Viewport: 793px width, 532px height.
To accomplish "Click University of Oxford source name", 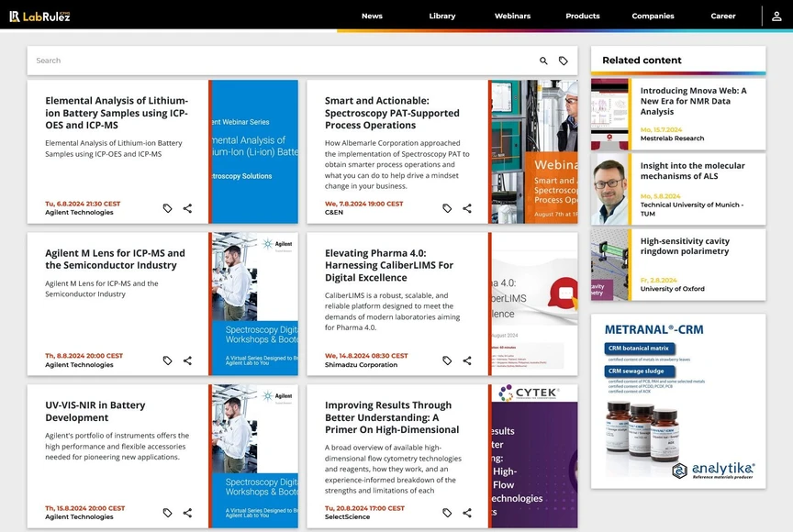I will point(672,289).
